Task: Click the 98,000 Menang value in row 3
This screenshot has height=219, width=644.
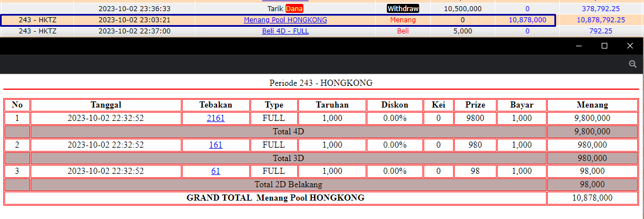Action: click(593, 171)
